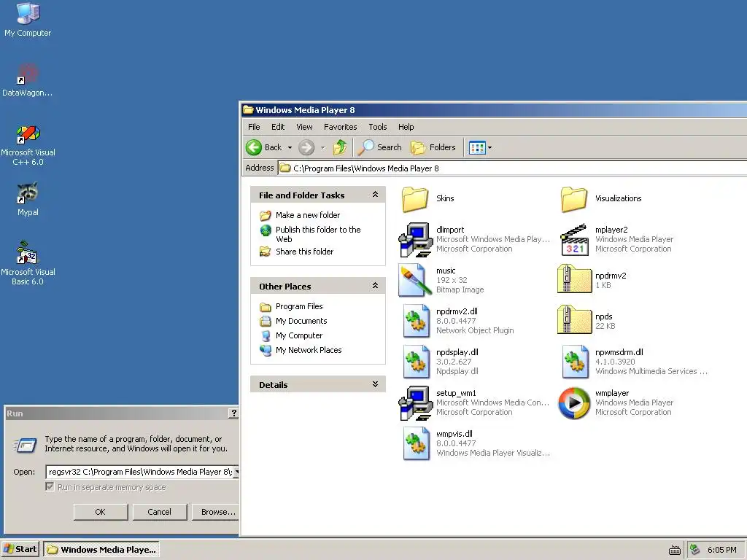Click the Views grid toolbar icon
Viewport: 747px width, 560px height.
[477, 147]
